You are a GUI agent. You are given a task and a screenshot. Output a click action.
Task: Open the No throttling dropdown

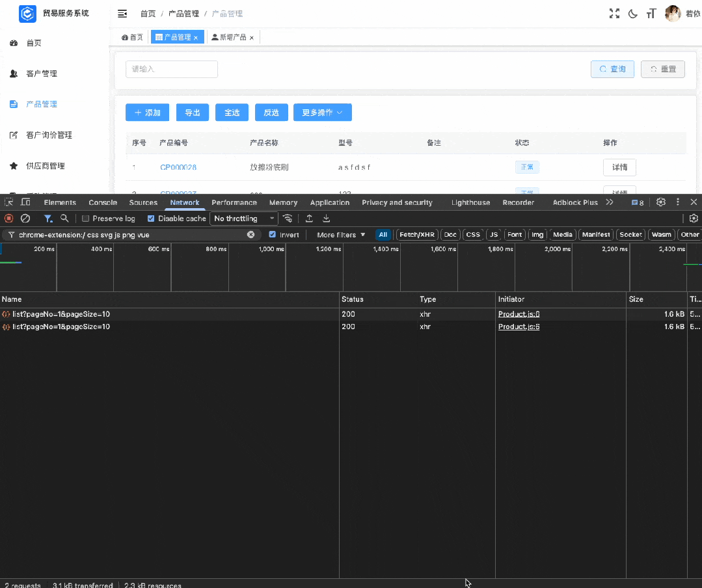coord(244,219)
